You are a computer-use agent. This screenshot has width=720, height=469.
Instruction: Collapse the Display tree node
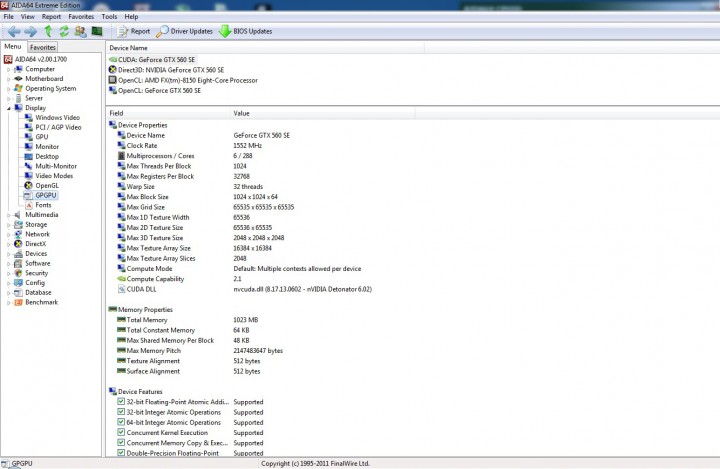8,108
